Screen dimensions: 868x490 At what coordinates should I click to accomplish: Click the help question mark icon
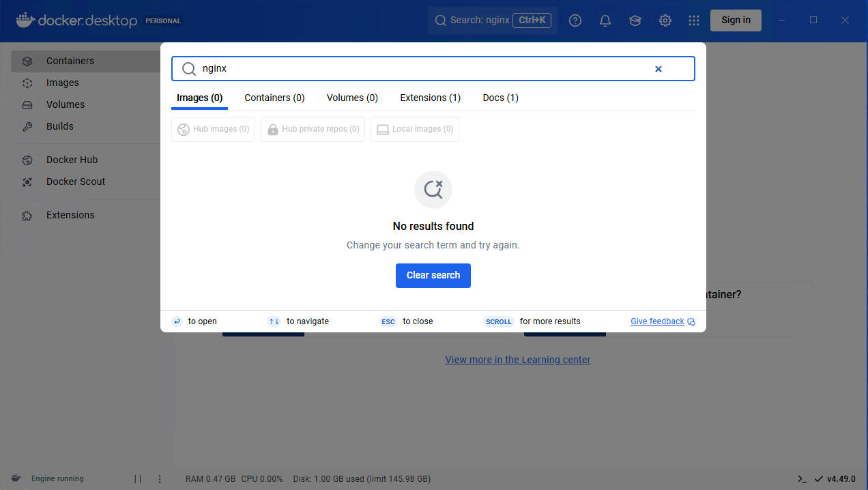575,20
